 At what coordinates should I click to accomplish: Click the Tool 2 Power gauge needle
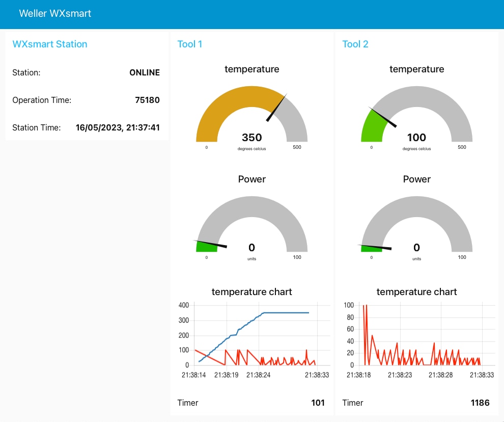(x=376, y=247)
